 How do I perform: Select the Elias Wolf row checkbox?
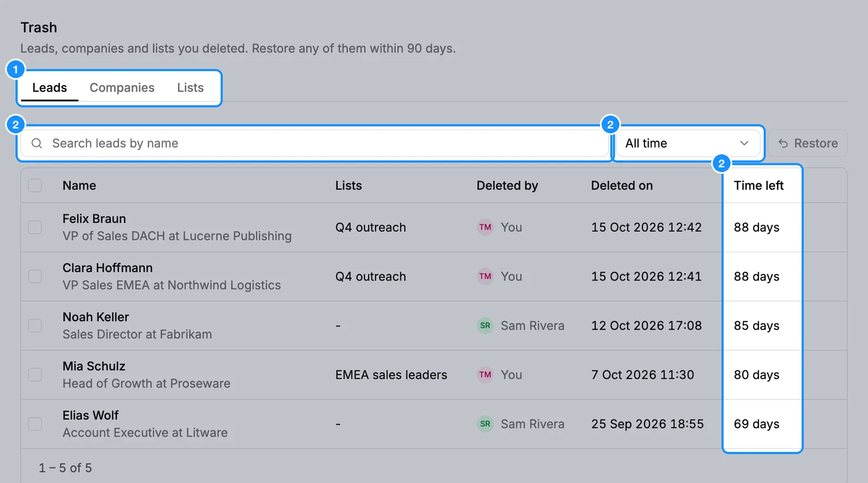[35, 424]
